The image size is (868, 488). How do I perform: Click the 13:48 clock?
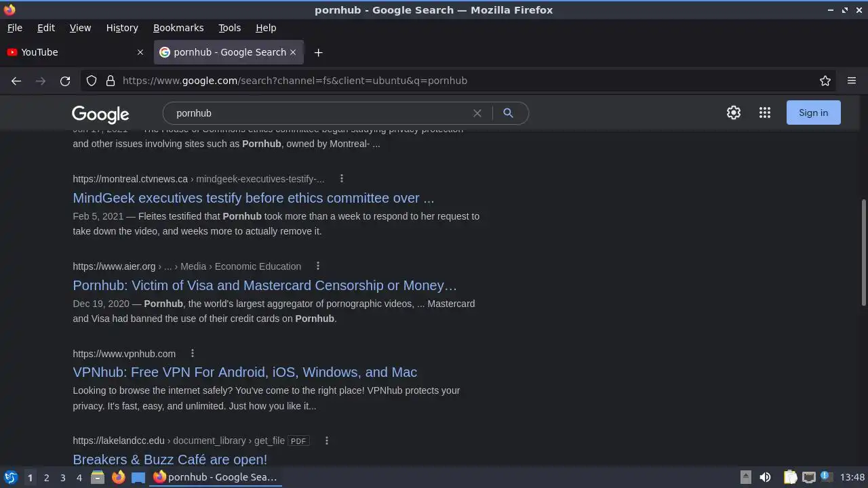[x=852, y=477]
